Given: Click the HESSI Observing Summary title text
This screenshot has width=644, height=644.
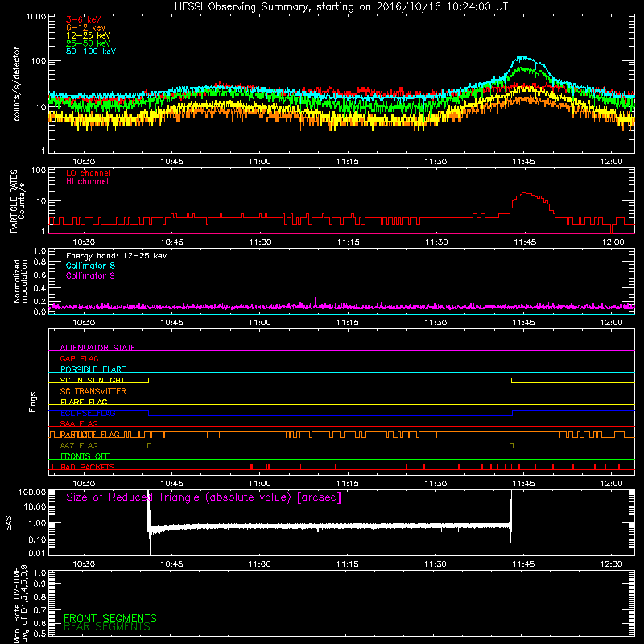Looking at the screenshot, I should pos(341,7).
